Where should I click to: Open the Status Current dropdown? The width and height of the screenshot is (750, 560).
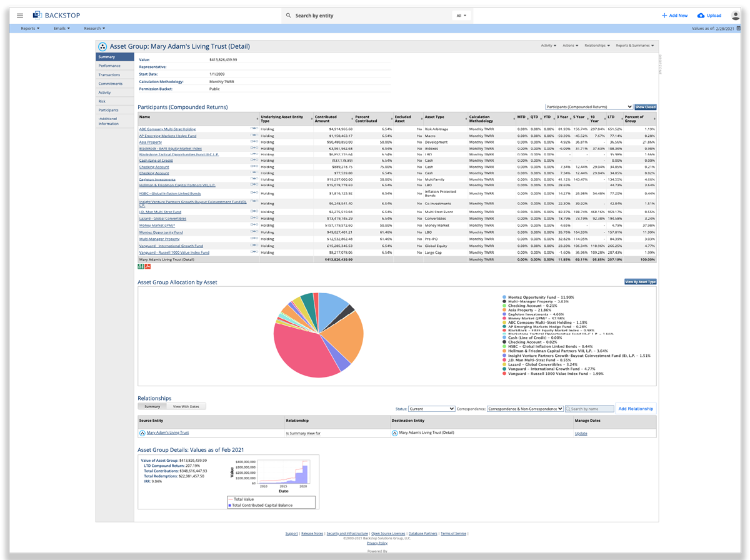431,409
